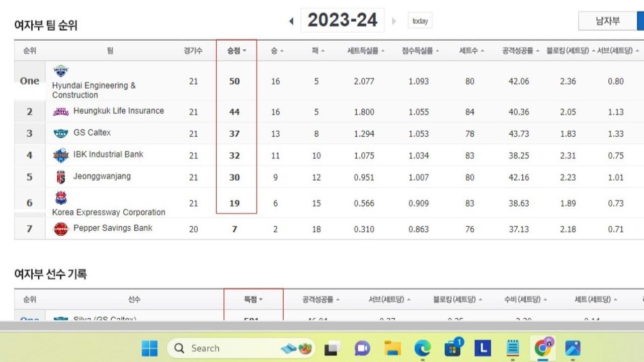The width and height of the screenshot is (644, 362).
Task: Select losses value 18 for Pepper Savings Bank
Action: coord(316,229)
